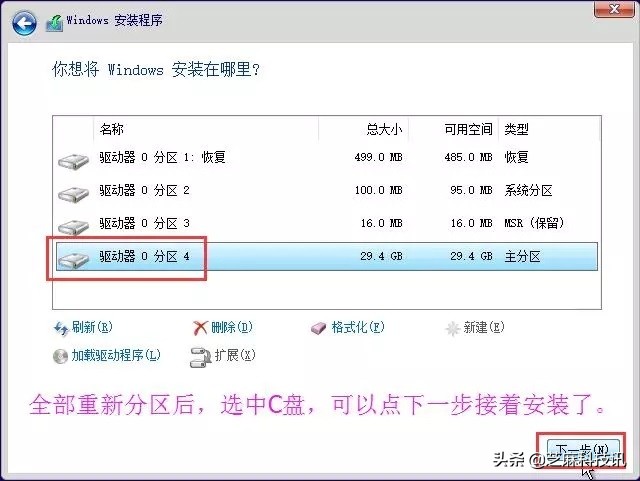Sort by the 类型 column header

[549, 129]
